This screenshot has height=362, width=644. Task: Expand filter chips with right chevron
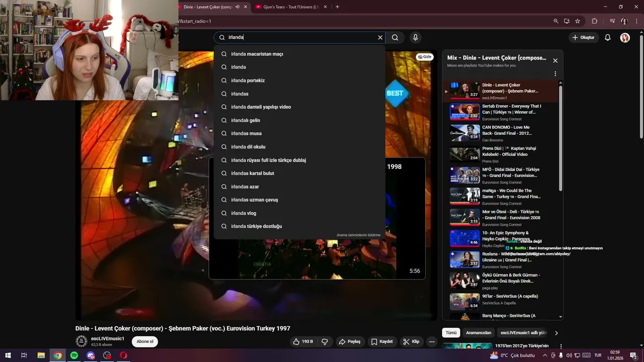(556, 333)
